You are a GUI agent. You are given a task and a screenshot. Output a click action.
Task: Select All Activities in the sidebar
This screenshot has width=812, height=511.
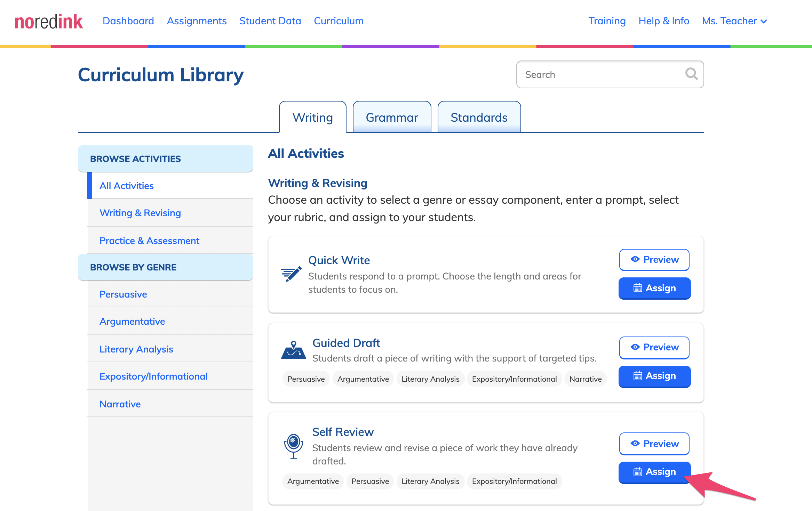[x=170, y=186]
